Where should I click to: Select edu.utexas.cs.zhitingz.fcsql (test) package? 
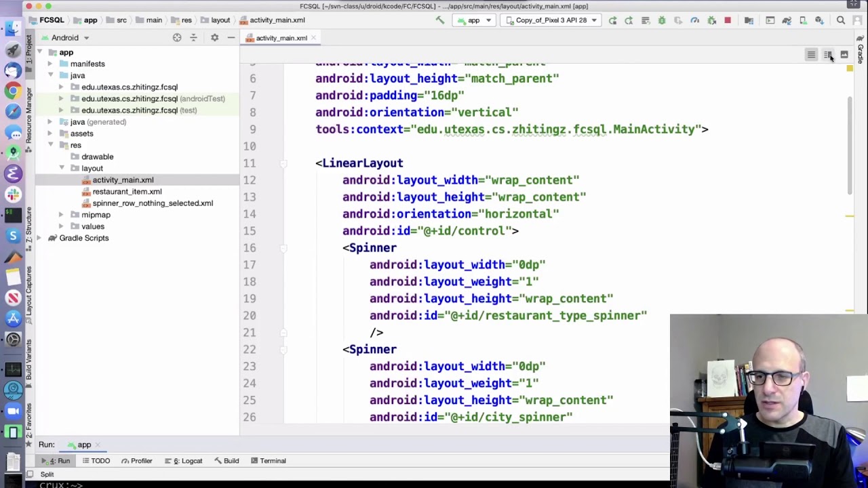[139, 110]
